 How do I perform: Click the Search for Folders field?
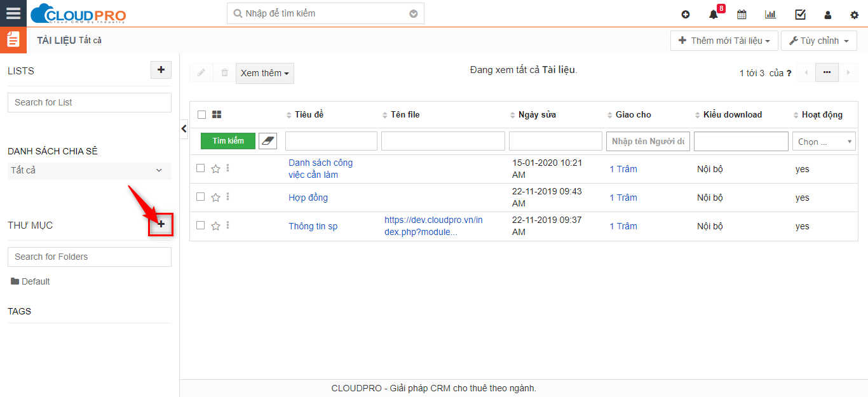(x=90, y=257)
